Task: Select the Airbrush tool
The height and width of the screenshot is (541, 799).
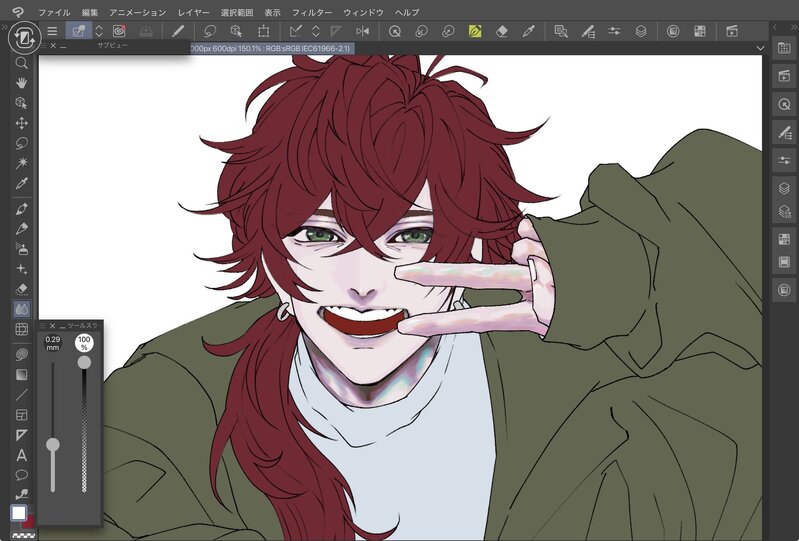Action: [x=21, y=249]
